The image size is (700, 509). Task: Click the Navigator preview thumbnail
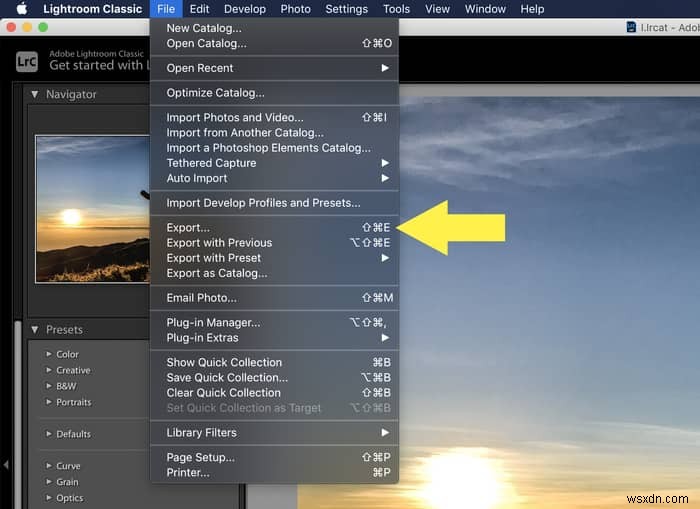[93, 209]
